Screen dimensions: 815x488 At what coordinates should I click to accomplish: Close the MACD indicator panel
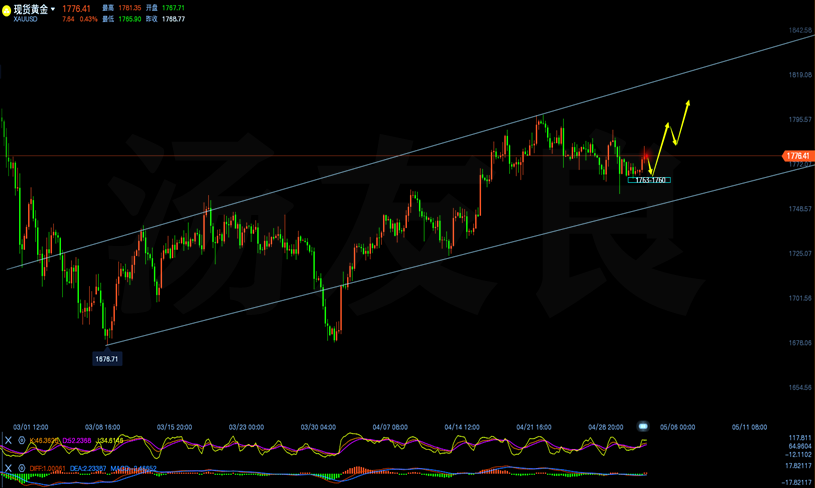point(8,468)
